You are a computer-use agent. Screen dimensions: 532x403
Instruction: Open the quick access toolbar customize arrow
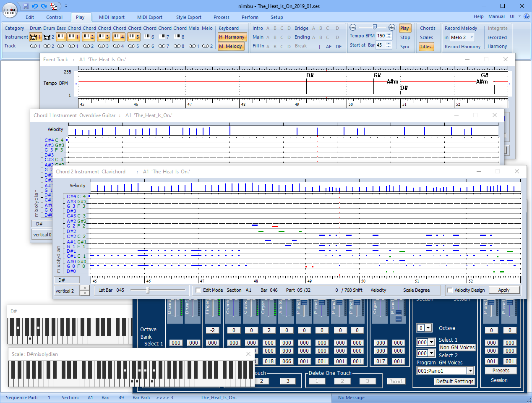66,6
